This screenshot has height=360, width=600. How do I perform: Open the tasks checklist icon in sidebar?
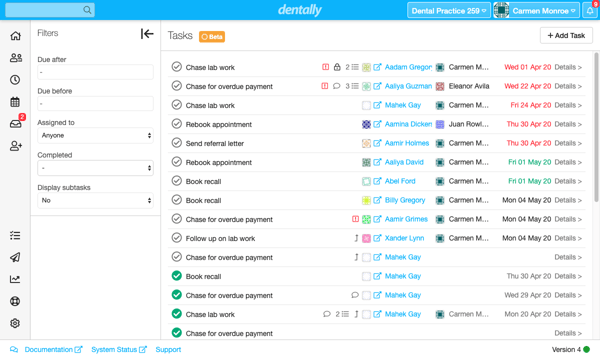click(15, 235)
